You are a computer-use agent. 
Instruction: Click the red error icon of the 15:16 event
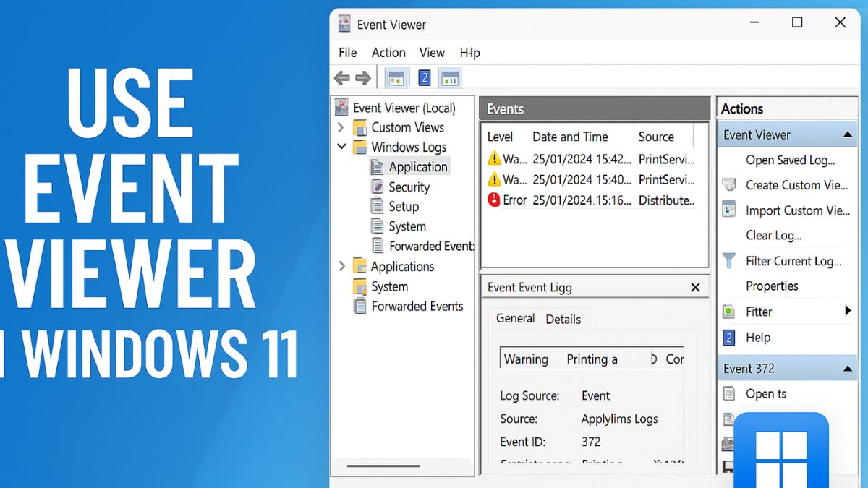494,200
